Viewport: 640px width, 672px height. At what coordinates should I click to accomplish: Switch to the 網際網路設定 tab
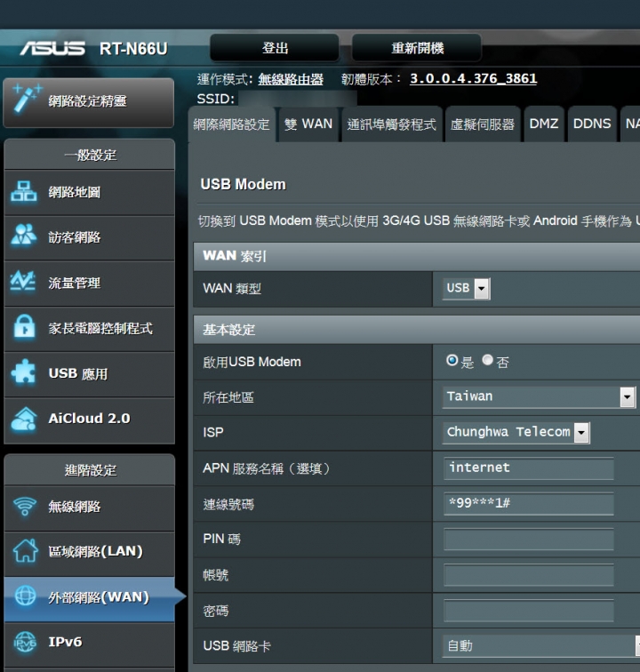(x=231, y=124)
